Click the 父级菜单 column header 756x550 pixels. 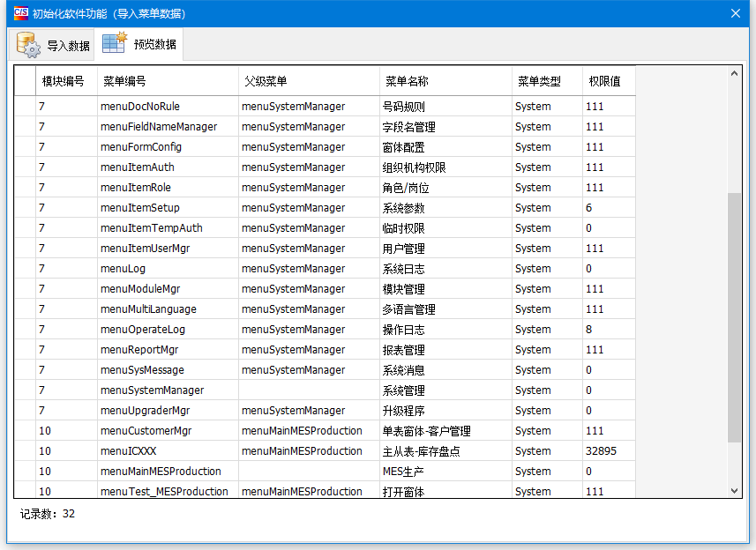click(x=266, y=81)
